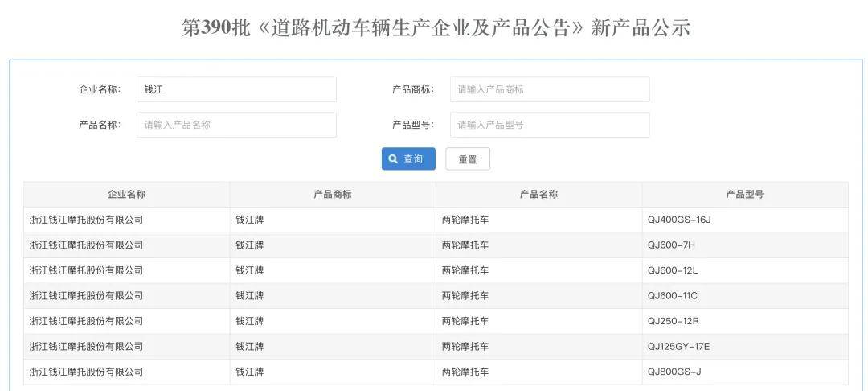Select the QJ600-7H model cell
The image size is (868, 391).
(x=671, y=245)
